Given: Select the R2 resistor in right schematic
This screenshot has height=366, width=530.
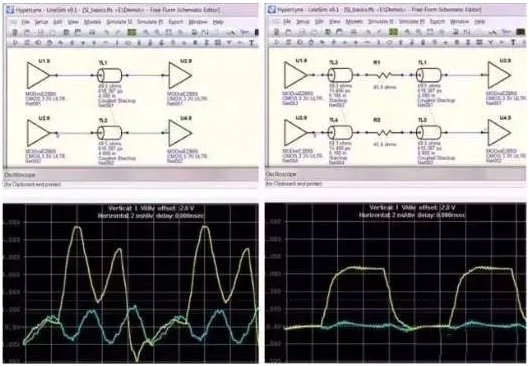Looking at the screenshot, I should [384, 133].
